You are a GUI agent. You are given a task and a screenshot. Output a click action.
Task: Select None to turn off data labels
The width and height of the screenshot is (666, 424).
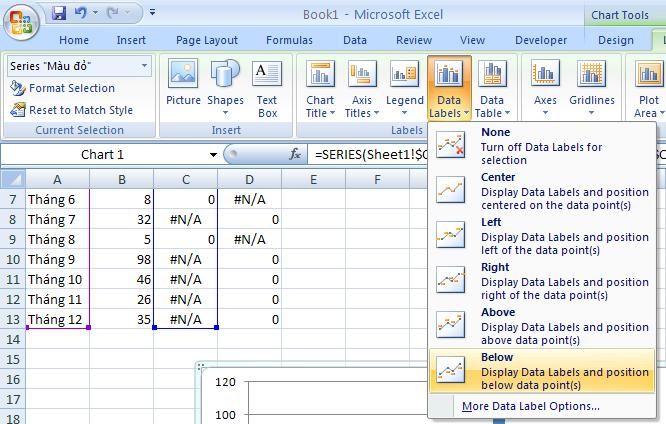pos(541,146)
